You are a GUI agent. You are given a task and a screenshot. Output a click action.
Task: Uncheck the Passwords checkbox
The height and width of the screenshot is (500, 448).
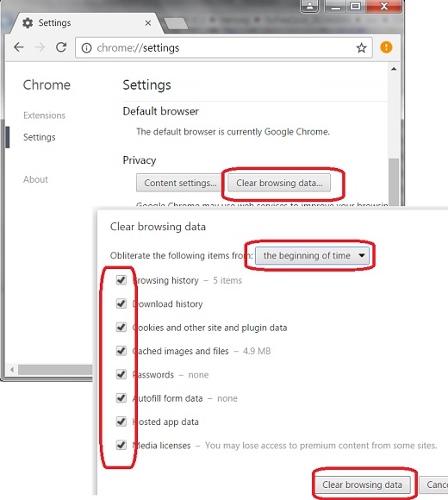tap(121, 374)
